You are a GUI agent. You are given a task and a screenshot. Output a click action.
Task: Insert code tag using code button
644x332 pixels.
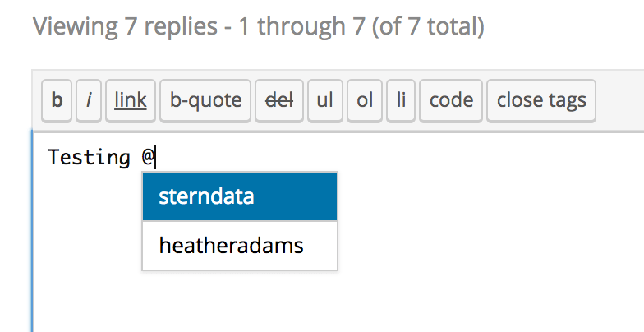pyautogui.click(x=451, y=100)
